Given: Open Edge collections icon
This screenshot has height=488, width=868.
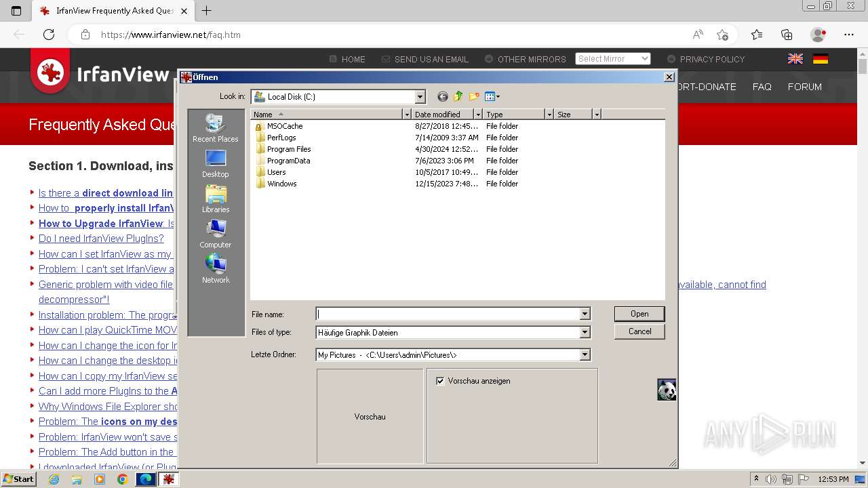Looking at the screenshot, I should 787,35.
